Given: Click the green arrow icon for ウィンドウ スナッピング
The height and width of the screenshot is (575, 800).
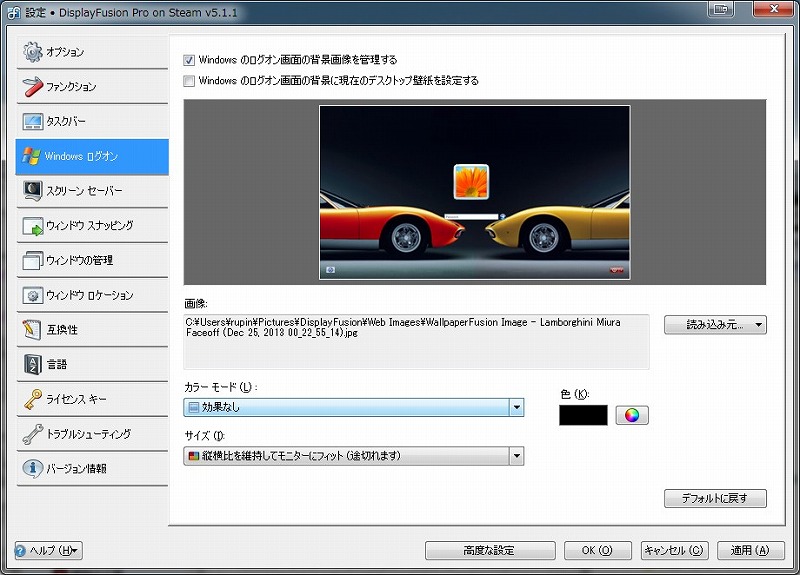Looking at the screenshot, I should (33, 226).
